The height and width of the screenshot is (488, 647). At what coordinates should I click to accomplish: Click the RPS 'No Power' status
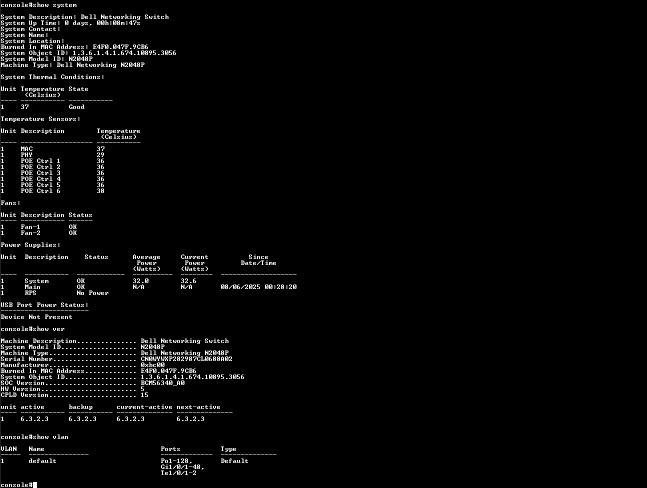click(x=92, y=293)
